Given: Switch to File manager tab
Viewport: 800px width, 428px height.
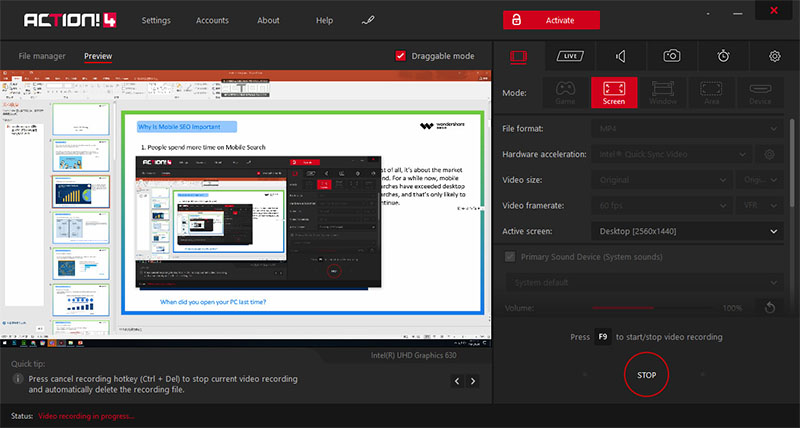Looking at the screenshot, I should [42, 56].
